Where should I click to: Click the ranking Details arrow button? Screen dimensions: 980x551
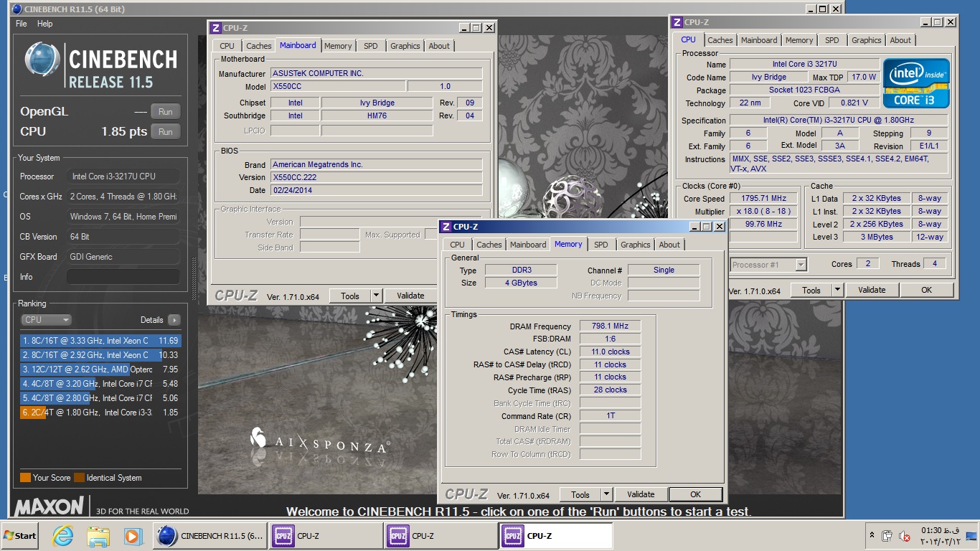(x=174, y=320)
